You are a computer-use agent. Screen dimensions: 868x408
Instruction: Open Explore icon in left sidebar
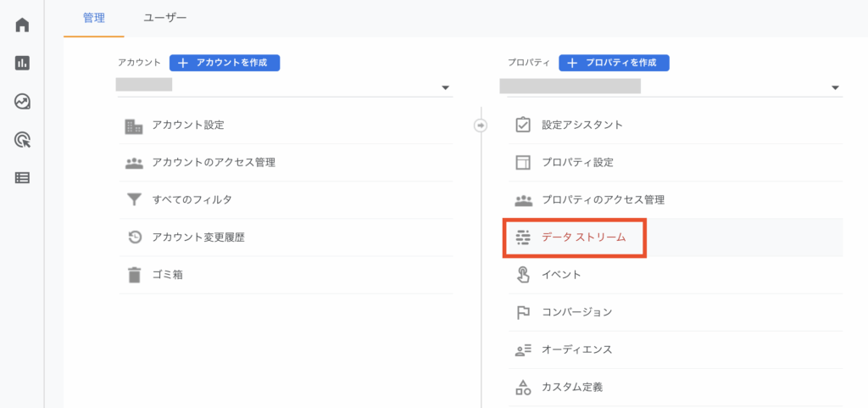pyautogui.click(x=22, y=102)
